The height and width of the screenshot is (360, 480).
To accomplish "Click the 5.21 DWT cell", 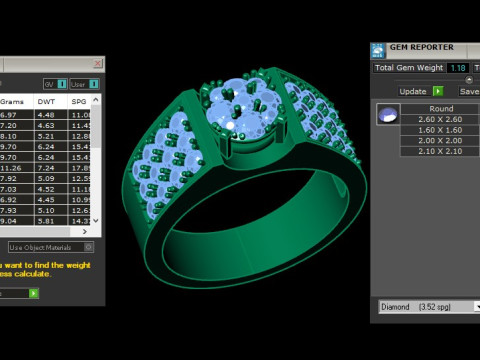I will [51, 136].
